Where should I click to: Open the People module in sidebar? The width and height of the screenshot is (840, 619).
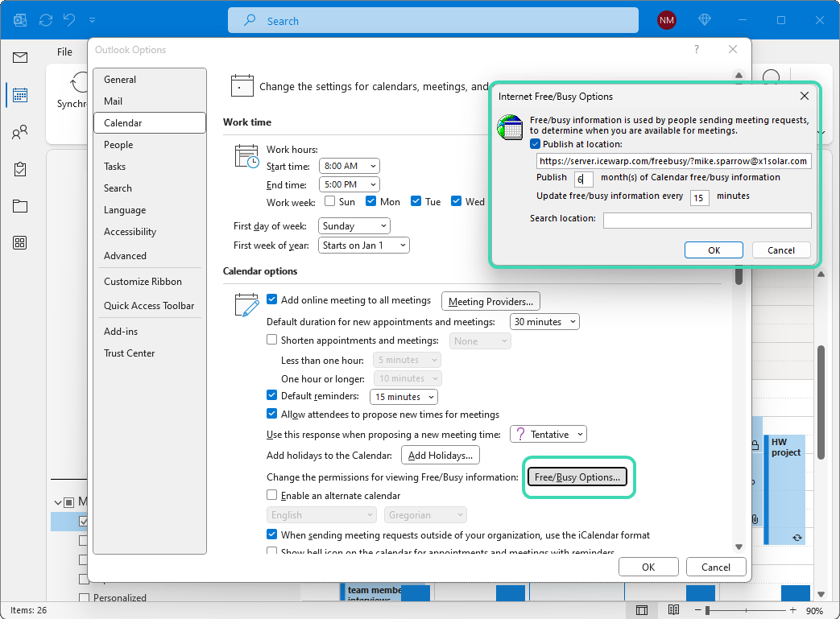(x=20, y=132)
